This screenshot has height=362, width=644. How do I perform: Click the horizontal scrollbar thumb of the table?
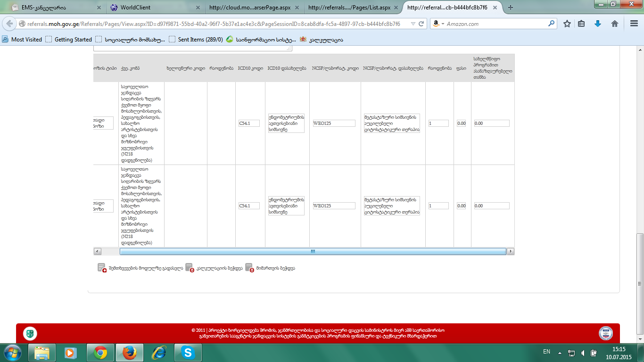point(313,252)
